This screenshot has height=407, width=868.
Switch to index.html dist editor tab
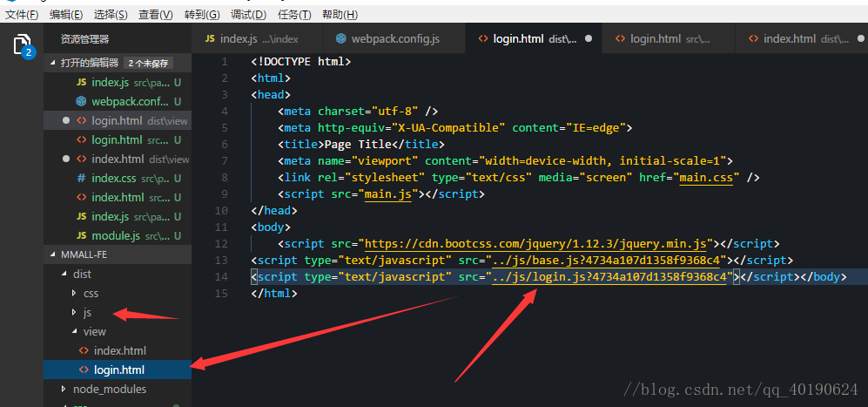point(802,39)
